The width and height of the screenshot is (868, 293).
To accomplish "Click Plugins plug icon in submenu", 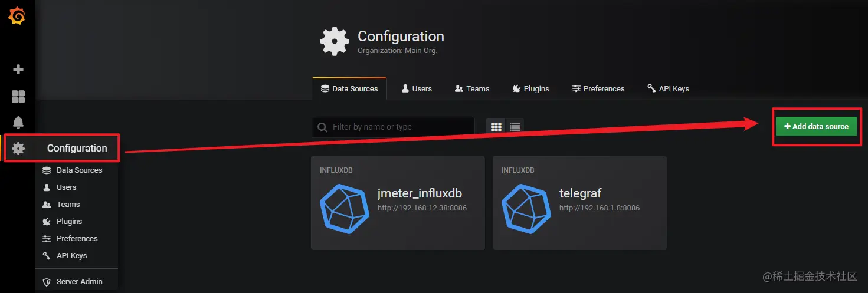I will 47,222.
